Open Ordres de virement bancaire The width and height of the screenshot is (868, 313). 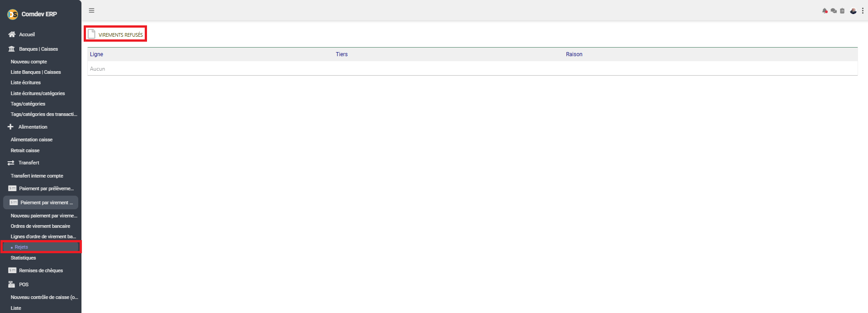click(41, 226)
